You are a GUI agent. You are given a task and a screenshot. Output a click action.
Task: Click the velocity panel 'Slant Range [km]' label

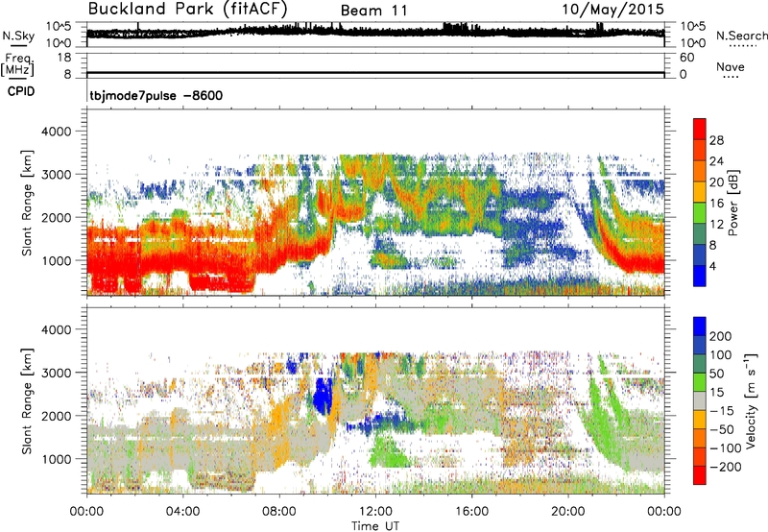point(27,401)
